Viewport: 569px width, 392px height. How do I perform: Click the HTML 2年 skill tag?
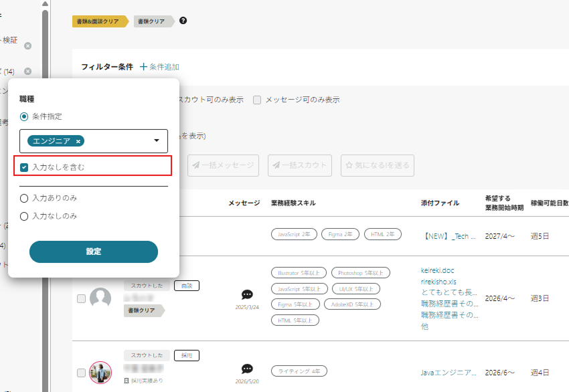(x=383, y=234)
